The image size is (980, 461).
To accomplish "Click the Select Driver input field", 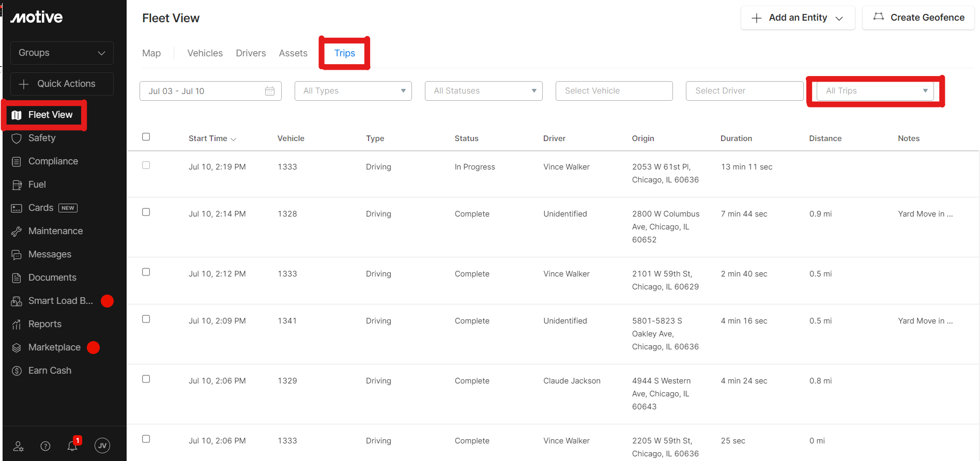I will point(744,91).
